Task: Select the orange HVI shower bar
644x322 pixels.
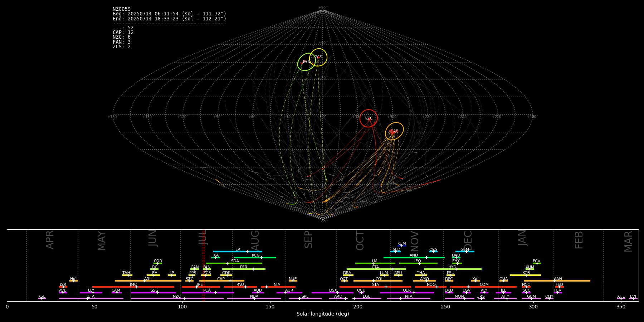Action: [74, 281]
